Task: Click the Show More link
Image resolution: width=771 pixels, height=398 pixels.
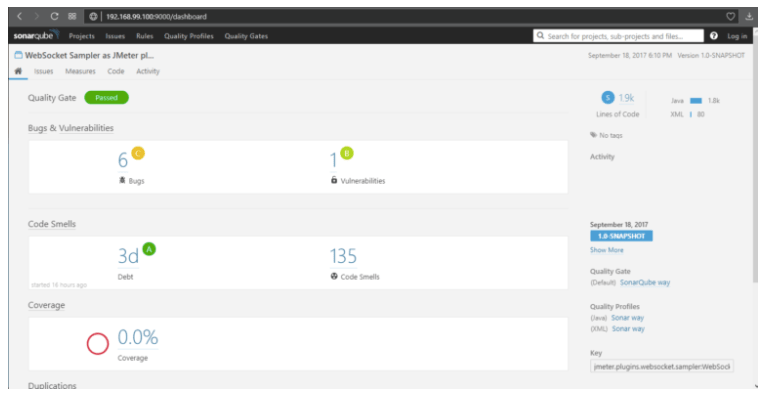Action: (607, 250)
